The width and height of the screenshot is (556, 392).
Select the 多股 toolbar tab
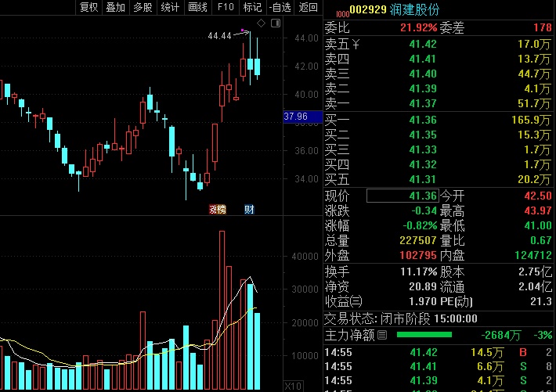click(143, 7)
